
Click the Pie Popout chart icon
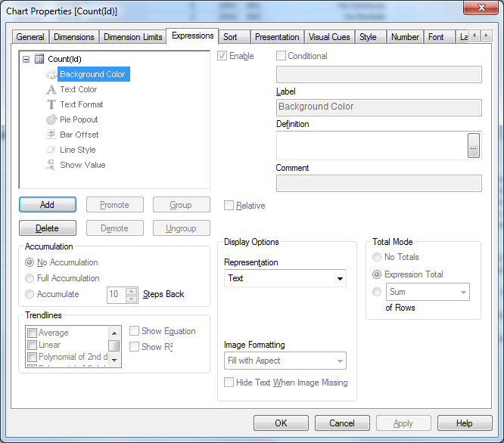51,119
